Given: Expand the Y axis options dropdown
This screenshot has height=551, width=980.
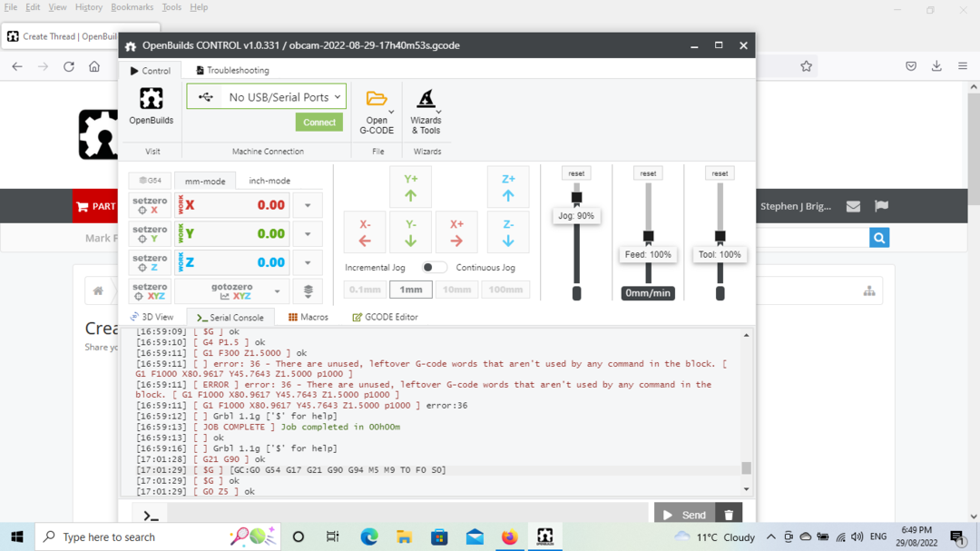Looking at the screenshot, I should pyautogui.click(x=308, y=234).
